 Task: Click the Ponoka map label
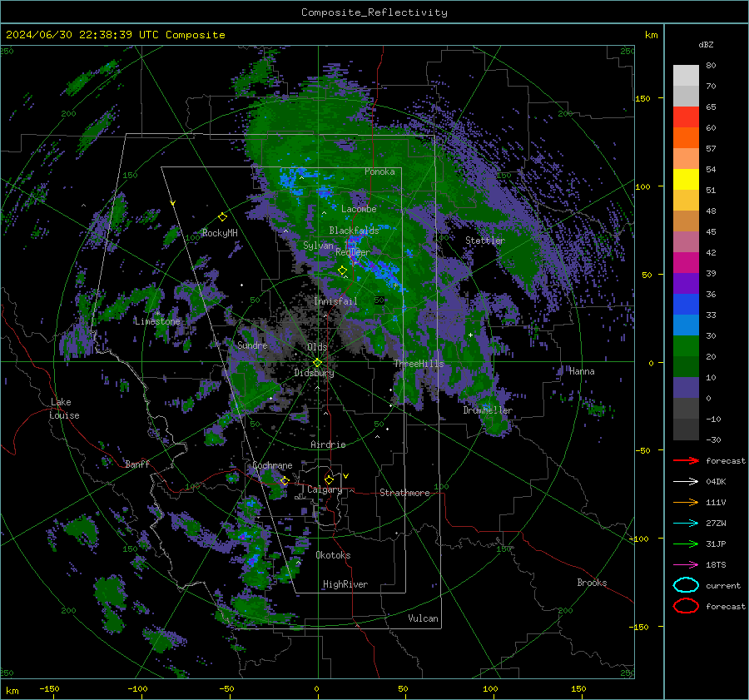tap(379, 171)
